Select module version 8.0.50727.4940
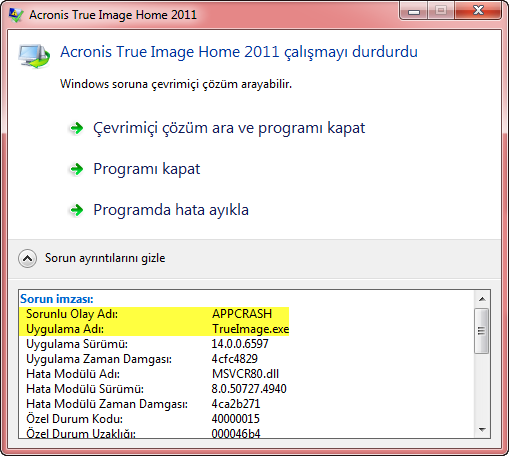This screenshot has height=456, width=509. pyautogui.click(x=249, y=389)
